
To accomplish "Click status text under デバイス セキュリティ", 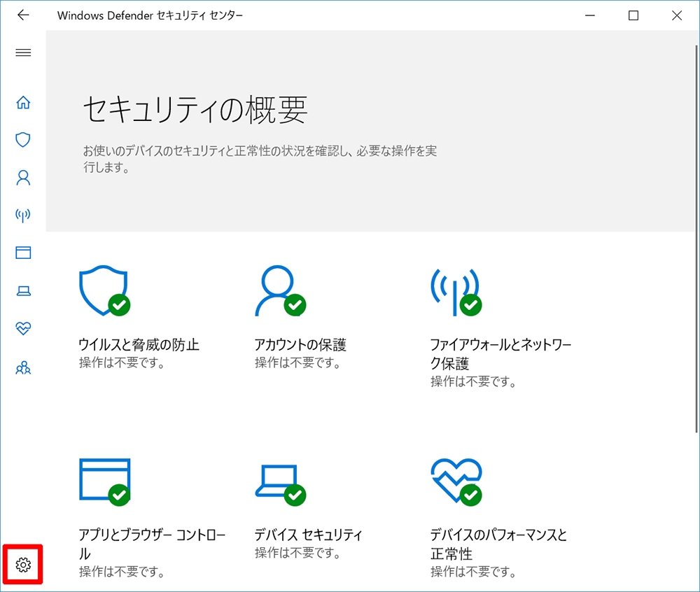I will pos(297,553).
